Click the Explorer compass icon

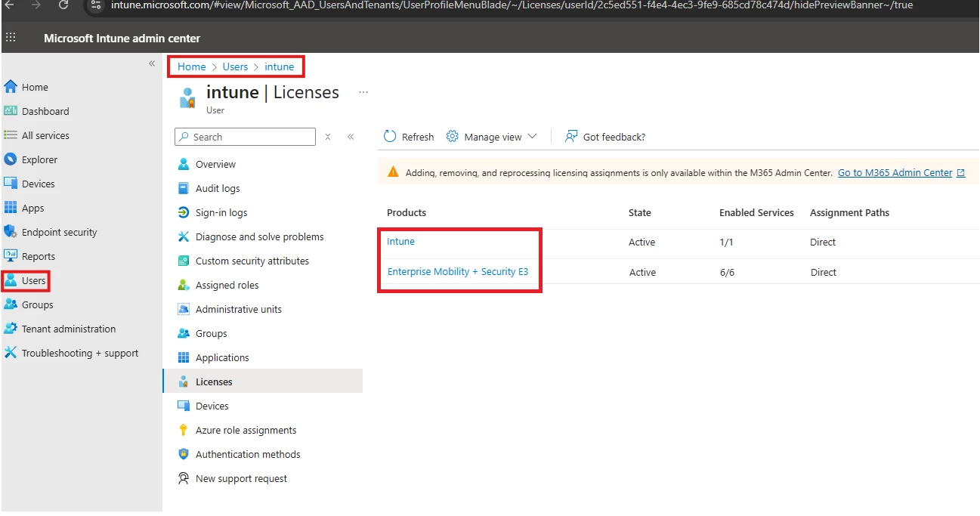pos(11,159)
